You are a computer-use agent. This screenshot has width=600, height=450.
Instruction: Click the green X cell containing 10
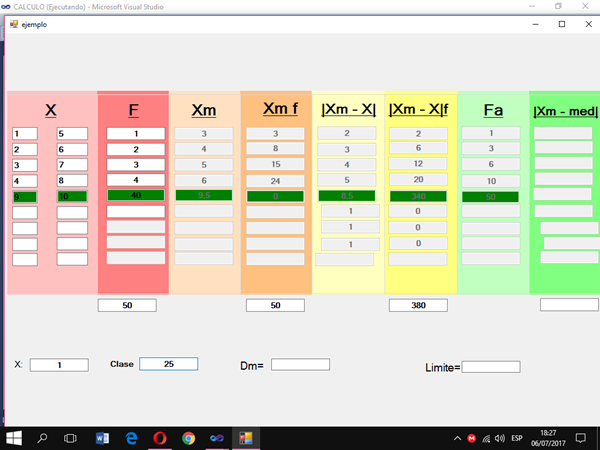(72, 197)
